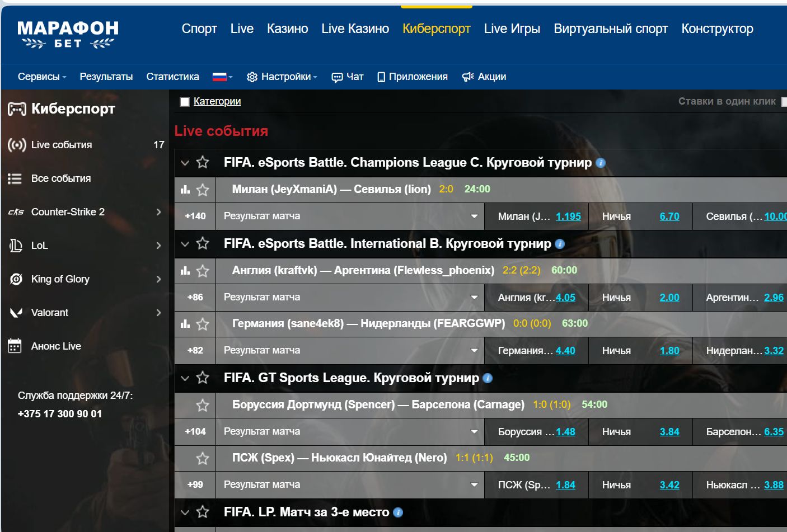Show +140 more markets for Милан match
Screen dimensions: 787x532
click(195, 216)
